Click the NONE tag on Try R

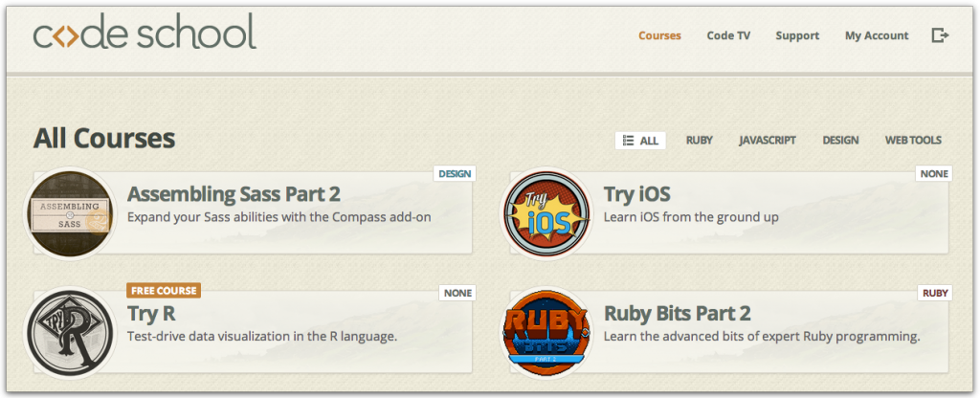coord(458,293)
